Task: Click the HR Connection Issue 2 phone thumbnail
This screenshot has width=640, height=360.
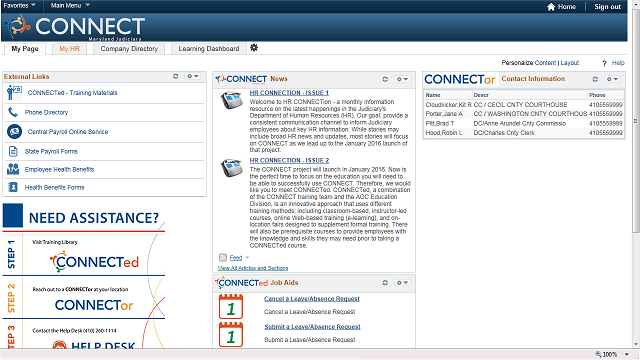Action: point(231,168)
